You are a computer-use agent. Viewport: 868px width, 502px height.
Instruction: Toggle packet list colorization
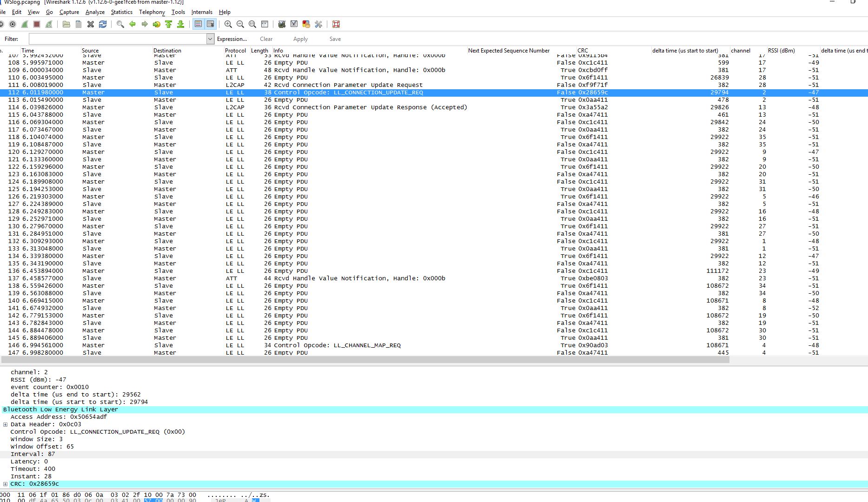[199, 24]
